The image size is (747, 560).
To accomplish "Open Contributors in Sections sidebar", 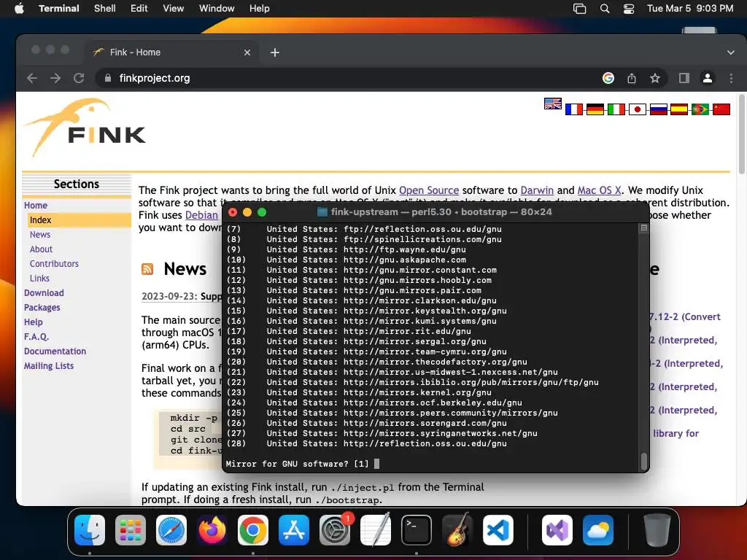I will [x=54, y=264].
